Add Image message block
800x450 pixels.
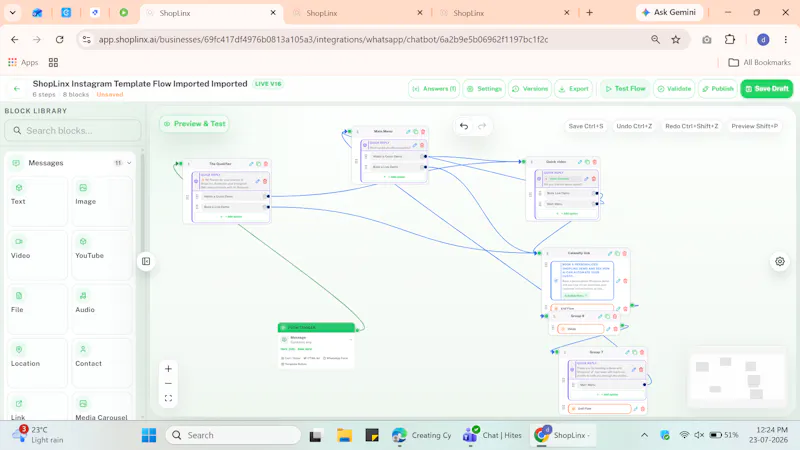point(102,202)
